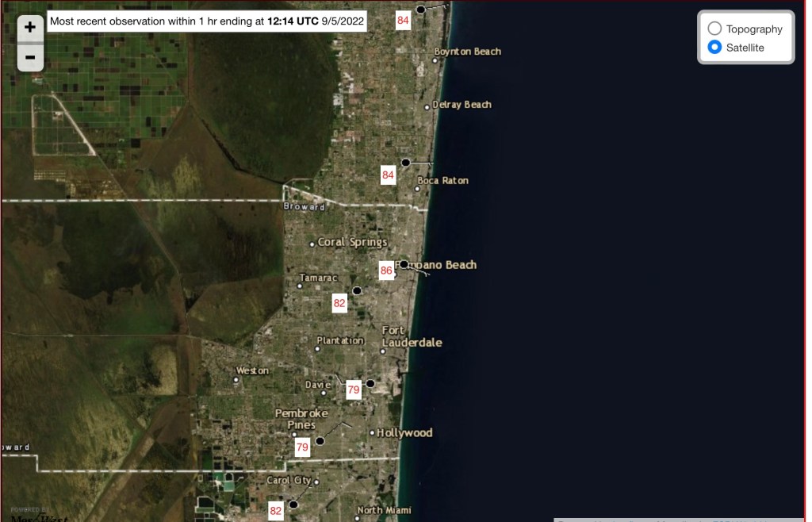Open the 82 temperature label below Carol City
Screen dimensions: 812x522
(276, 511)
